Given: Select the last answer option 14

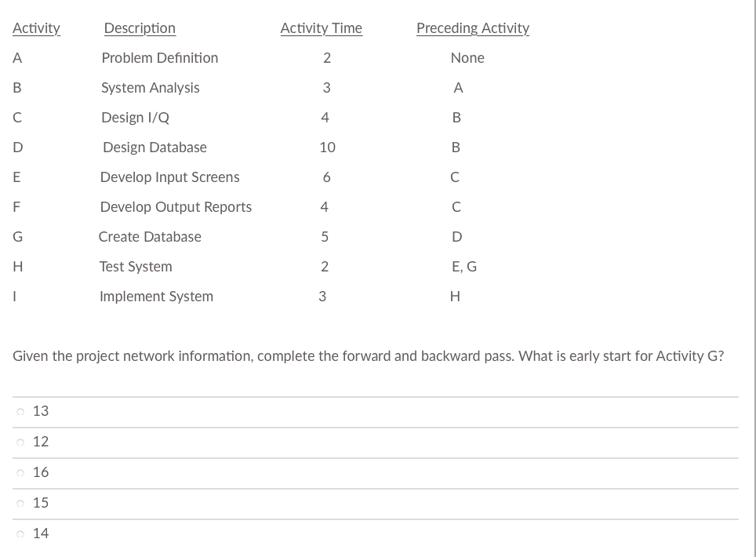Looking at the screenshot, I should [x=20, y=533].
